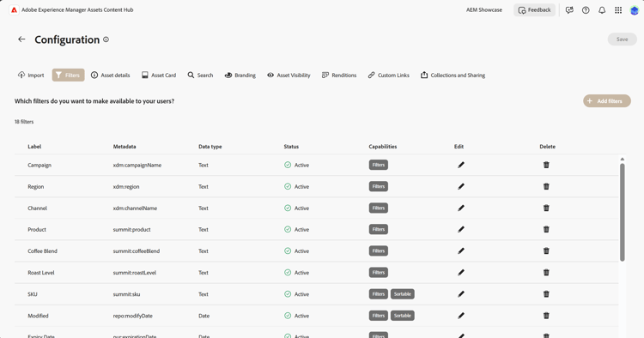Click the Adobe logo icon
This screenshot has height=338, width=644.
coord(14,9)
